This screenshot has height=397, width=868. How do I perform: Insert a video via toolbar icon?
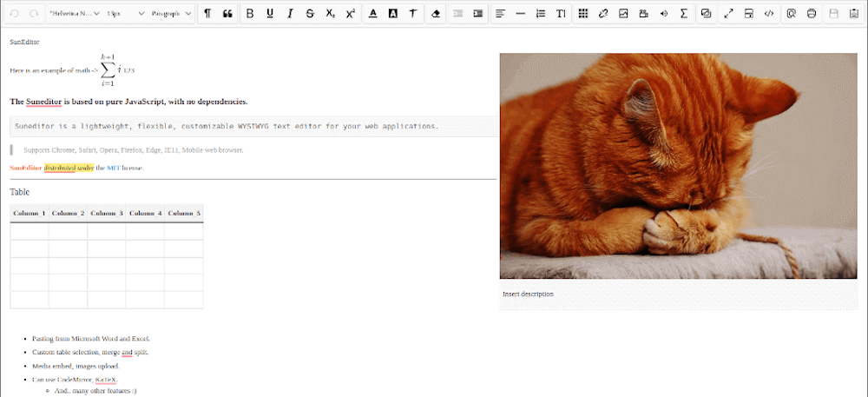click(643, 14)
